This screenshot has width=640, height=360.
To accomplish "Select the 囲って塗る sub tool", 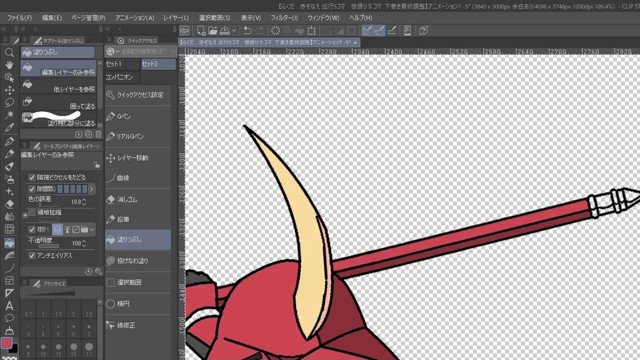I will (58, 102).
